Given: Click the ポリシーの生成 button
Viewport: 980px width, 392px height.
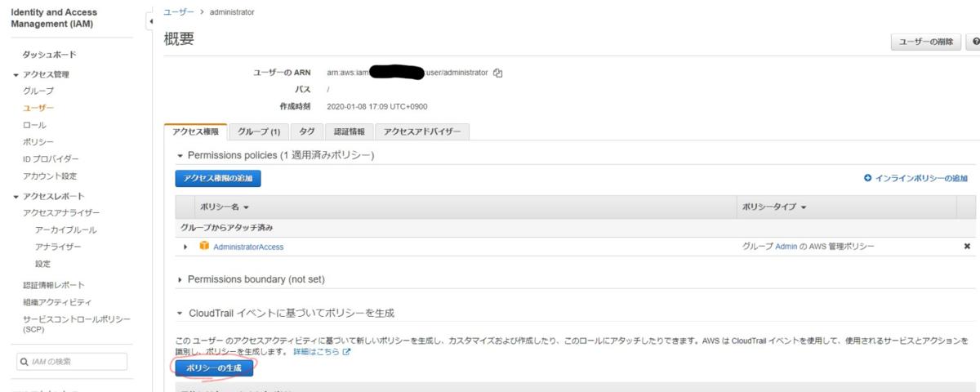Looking at the screenshot, I should coord(215,367).
